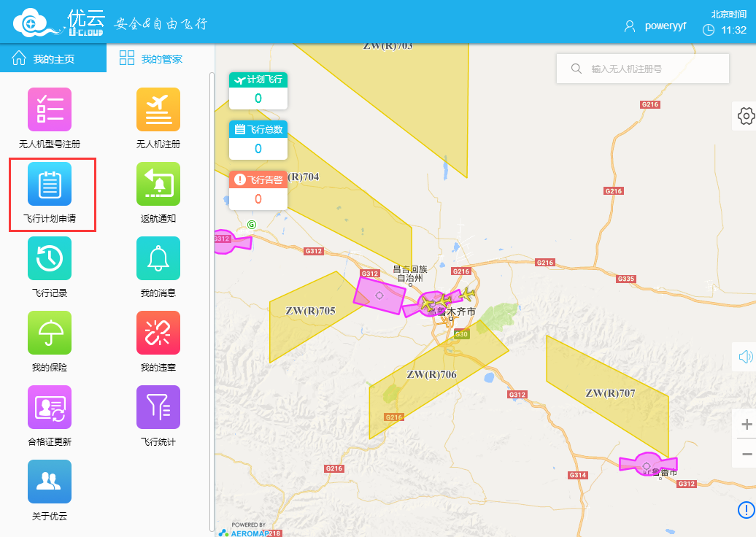Click the AEROMAP link at map bottom
756x537 pixels.
pos(246,533)
